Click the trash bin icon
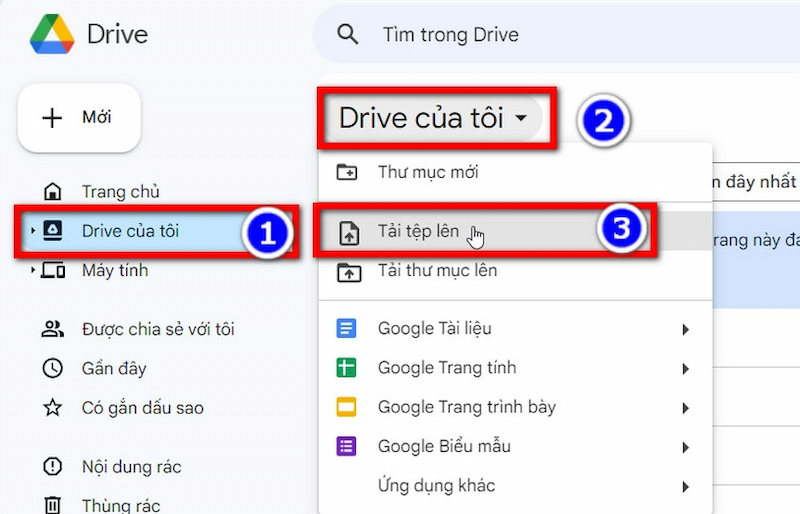The height and width of the screenshot is (514, 800). [x=53, y=505]
